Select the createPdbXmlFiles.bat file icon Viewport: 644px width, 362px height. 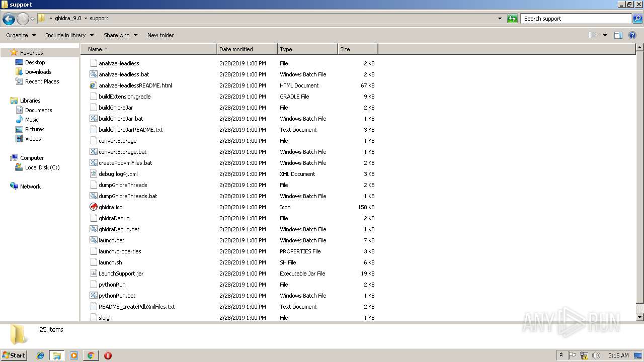93,163
